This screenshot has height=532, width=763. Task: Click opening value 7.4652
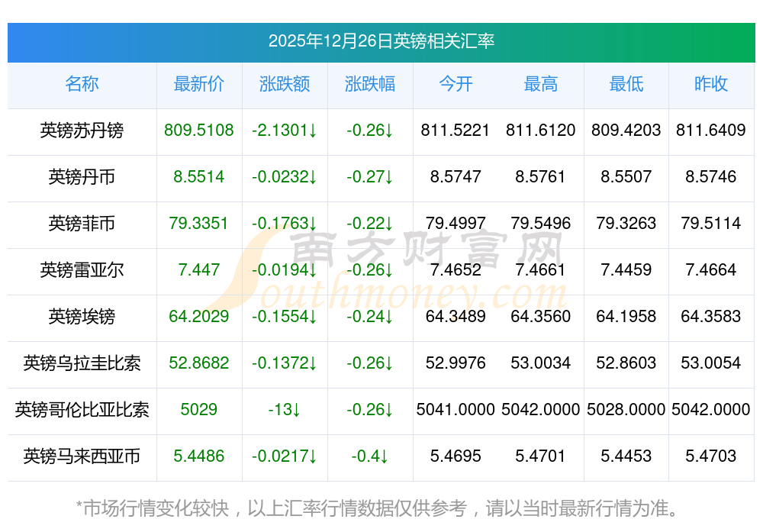[x=456, y=269]
